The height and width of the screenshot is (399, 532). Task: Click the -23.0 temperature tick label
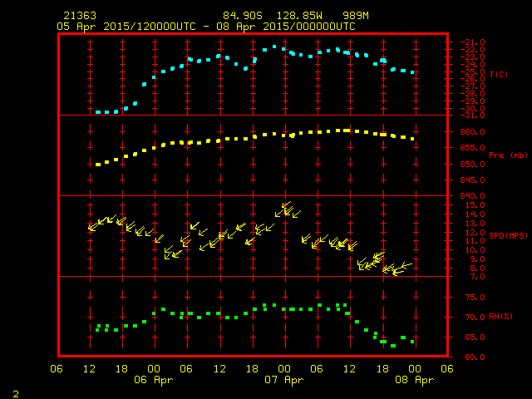[472, 57]
